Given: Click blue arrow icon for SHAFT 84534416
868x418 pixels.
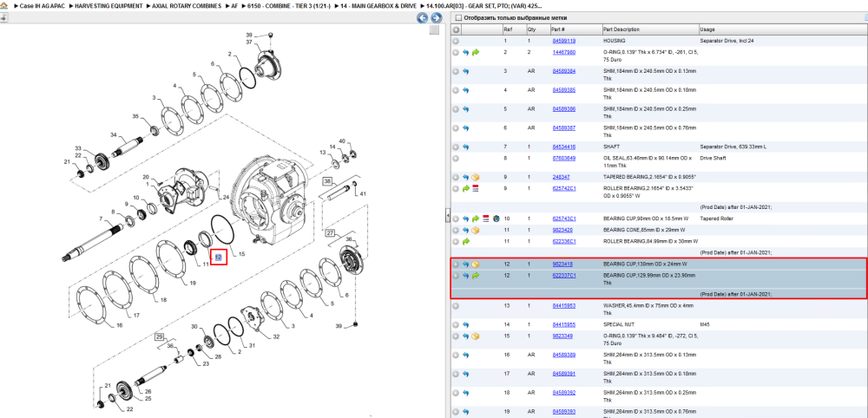Looking at the screenshot, I should pyautogui.click(x=465, y=147).
